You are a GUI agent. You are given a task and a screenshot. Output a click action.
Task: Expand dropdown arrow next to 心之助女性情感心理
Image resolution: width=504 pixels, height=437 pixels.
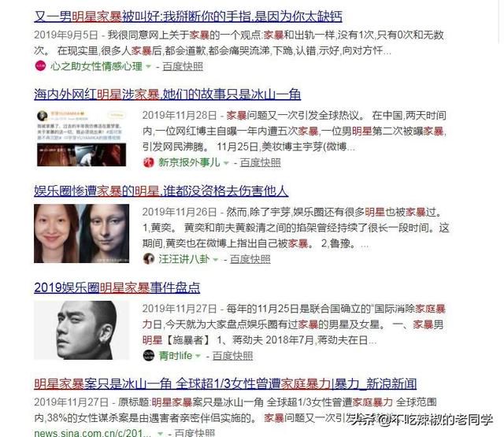148,66
